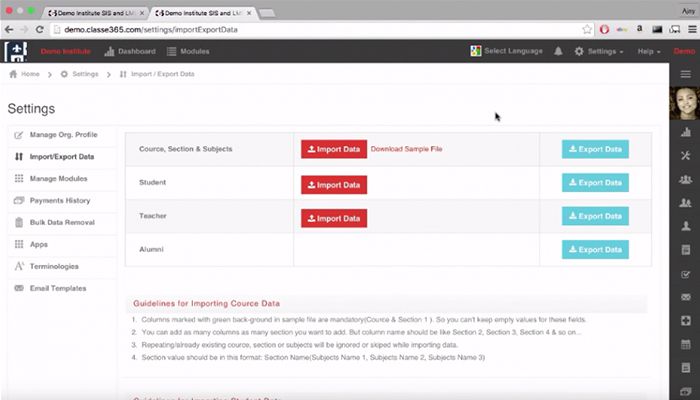
Task: Export Alumni data
Action: tap(595, 250)
